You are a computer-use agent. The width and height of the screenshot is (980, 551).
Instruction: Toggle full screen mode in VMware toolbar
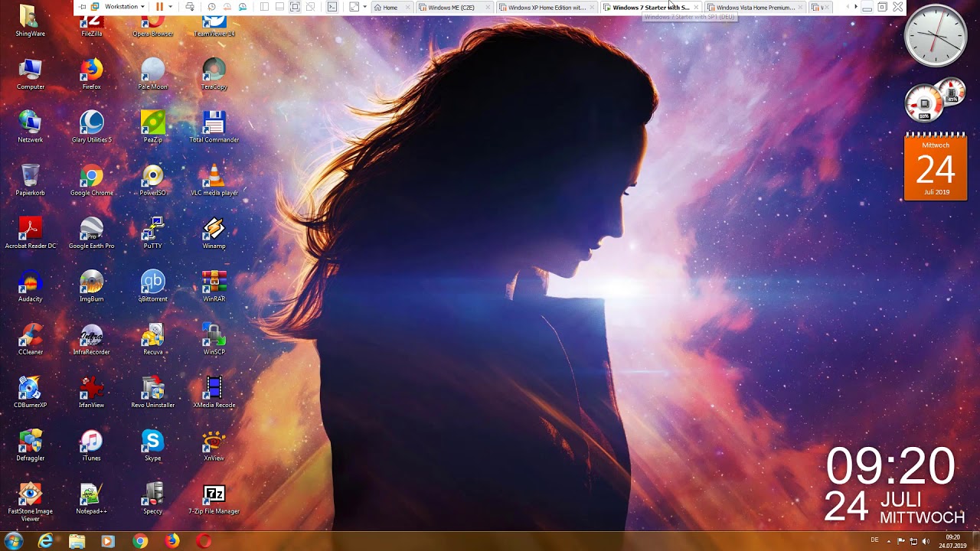tap(295, 7)
